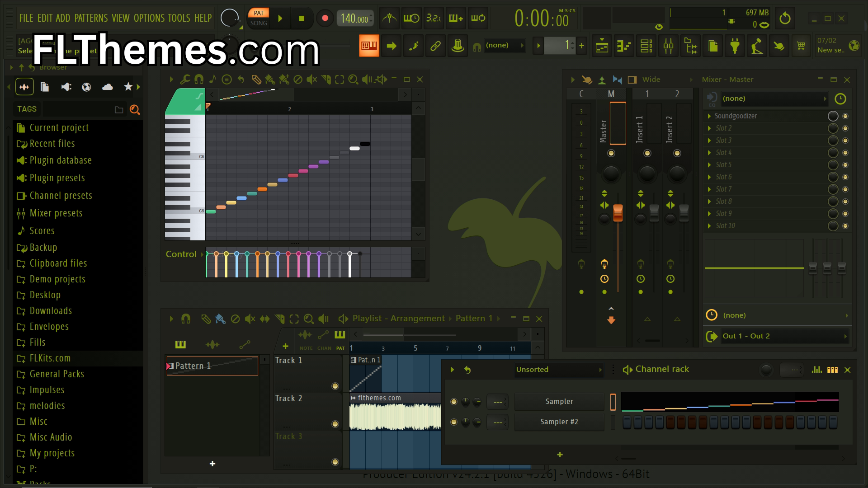Open the mixer from the toolbar
The image size is (868, 488).
[668, 46]
